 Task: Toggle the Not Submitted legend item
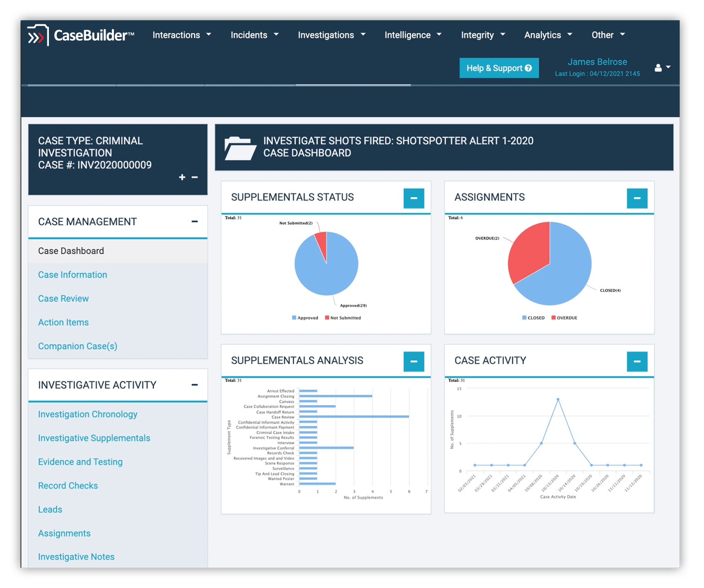click(x=343, y=318)
